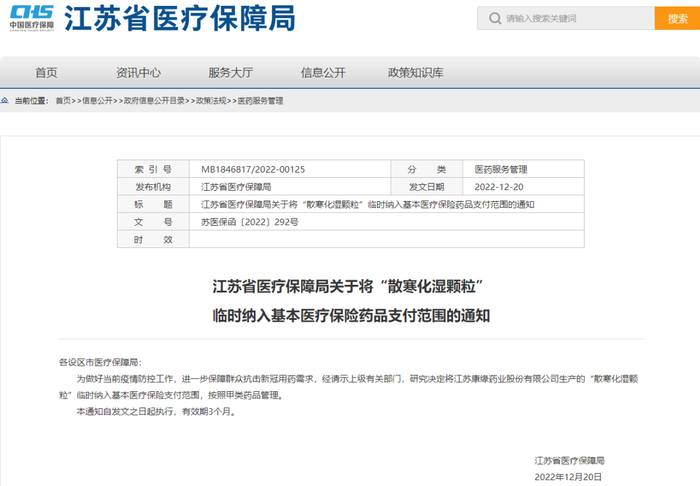Click the 时效 label cell
Image resolution: width=700 pixels, height=486 pixels.
click(153, 239)
